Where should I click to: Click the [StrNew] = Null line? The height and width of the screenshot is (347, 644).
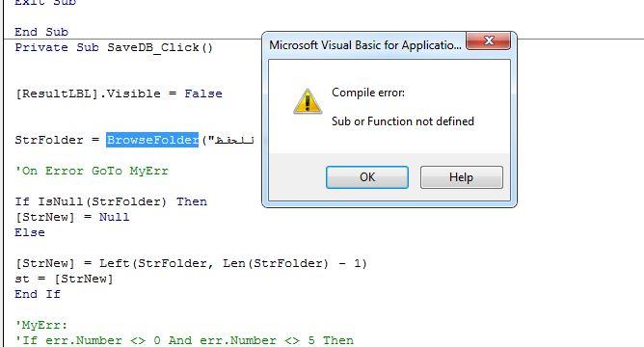(x=72, y=217)
